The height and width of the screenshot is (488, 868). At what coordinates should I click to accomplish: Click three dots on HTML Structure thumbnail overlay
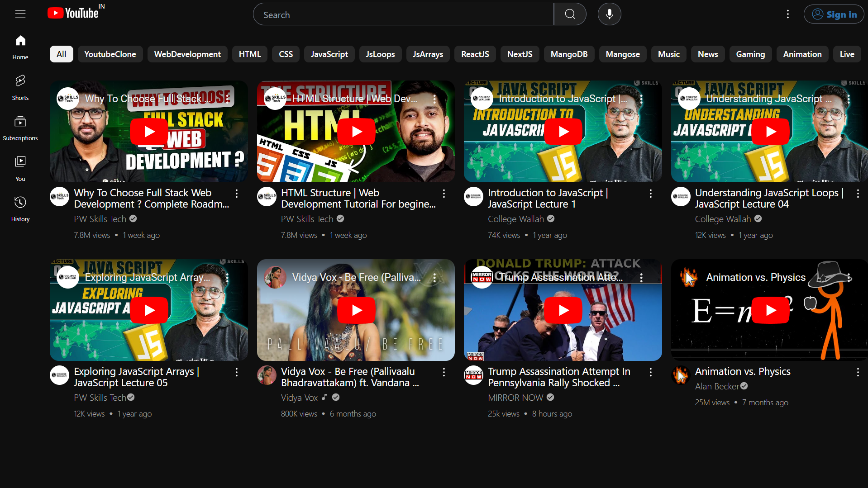pos(434,99)
